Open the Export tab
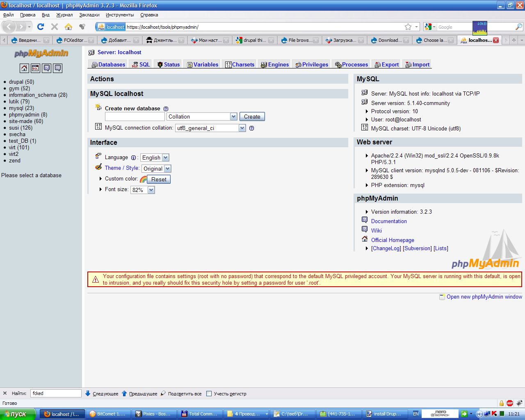The width and height of the screenshot is (525, 420). [x=387, y=64]
